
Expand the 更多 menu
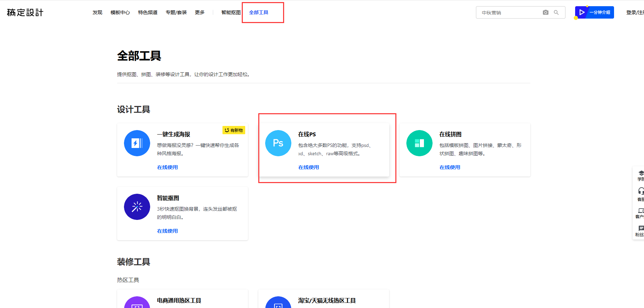point(200,12)
